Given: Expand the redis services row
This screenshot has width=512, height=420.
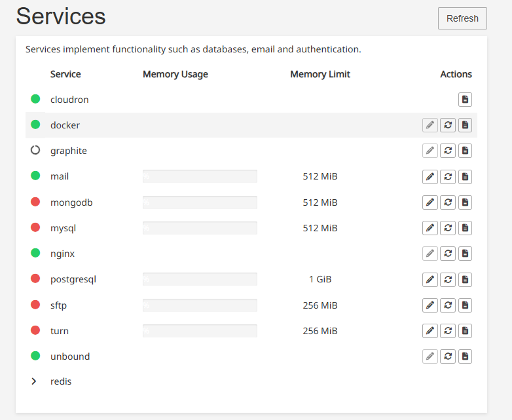Looking at the screenshot, I should tap(33, 381).
